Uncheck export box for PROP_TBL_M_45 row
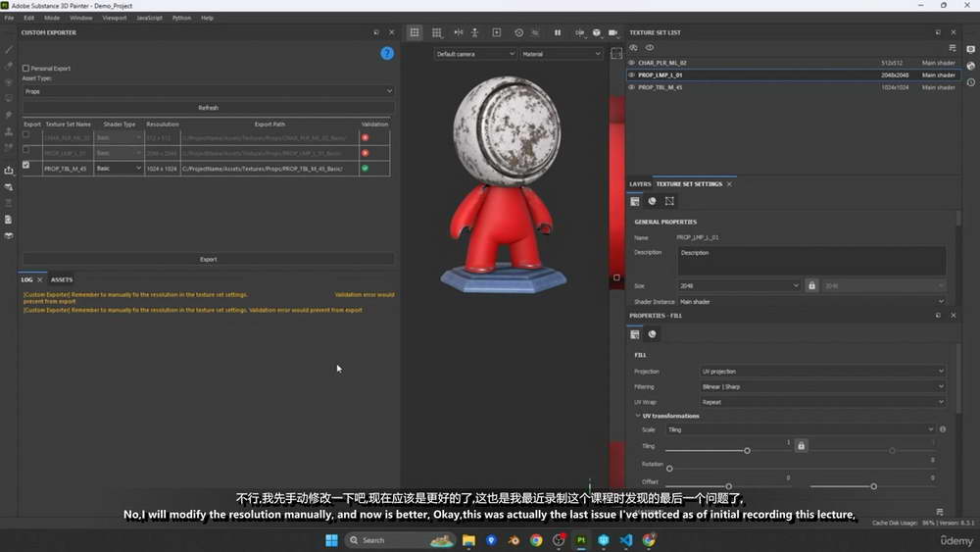This screenshot has height=552, width=980. pos(25,165)
